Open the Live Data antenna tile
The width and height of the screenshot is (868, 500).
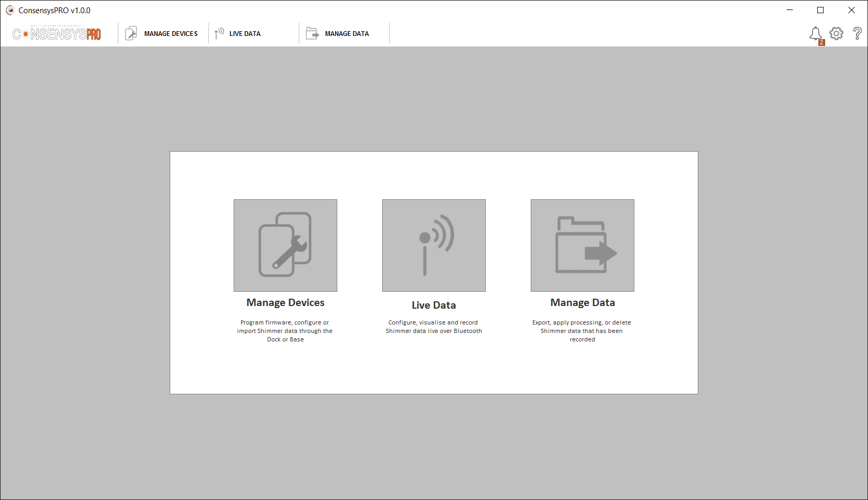434,245
